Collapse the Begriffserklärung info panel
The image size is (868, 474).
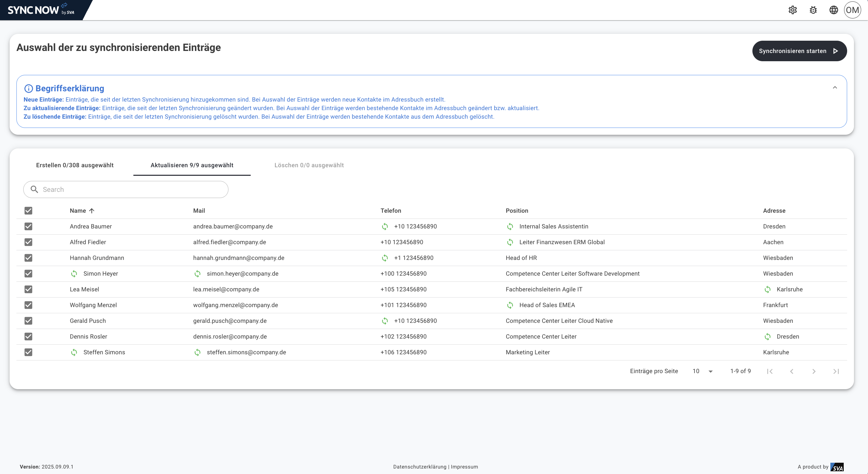[x=835, y=88]
